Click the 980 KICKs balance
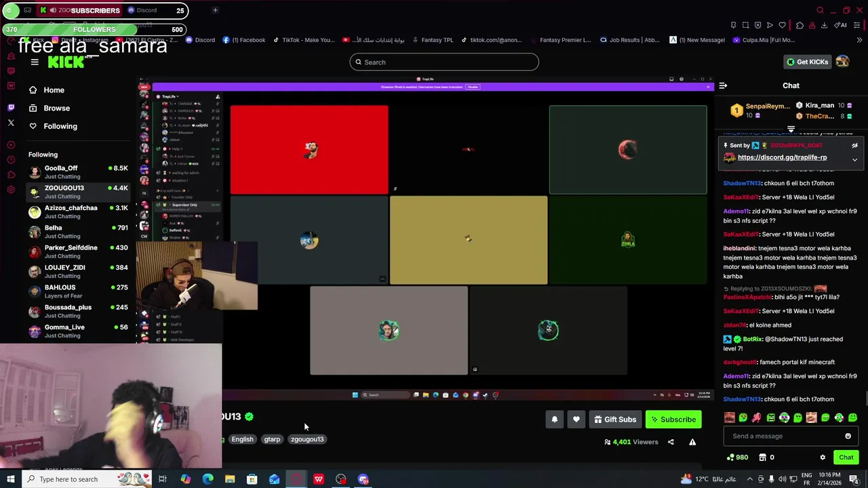The height and width of the screenshot is (488, 868). 736,457
